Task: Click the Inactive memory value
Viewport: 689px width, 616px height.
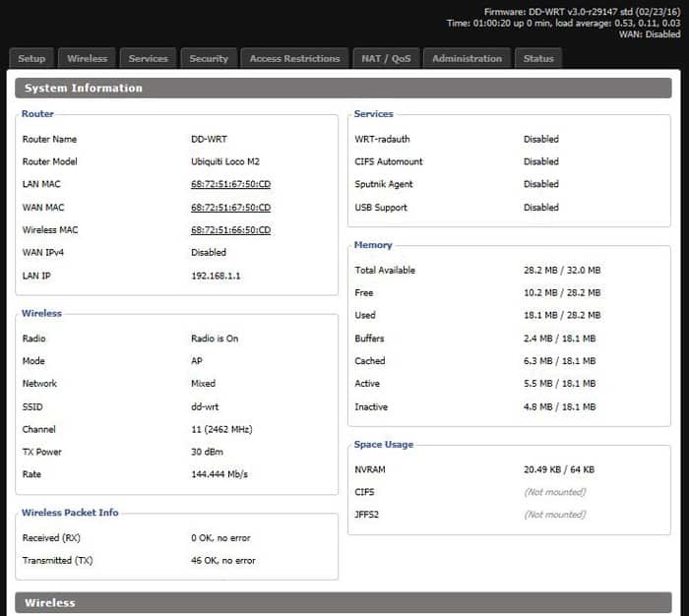Action: click(x=560, y=406)
